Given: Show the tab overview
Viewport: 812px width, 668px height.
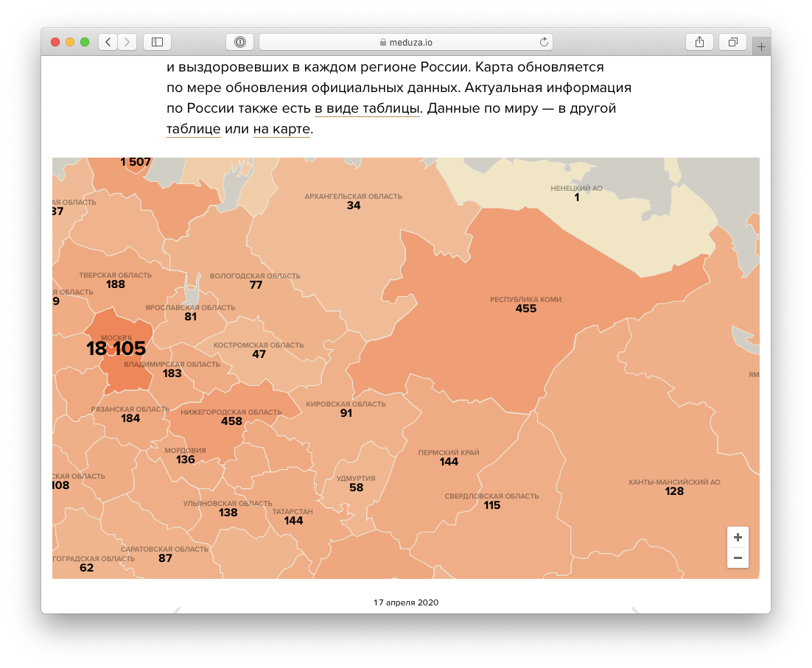Looking at the screenshot, I should [733, 42].
